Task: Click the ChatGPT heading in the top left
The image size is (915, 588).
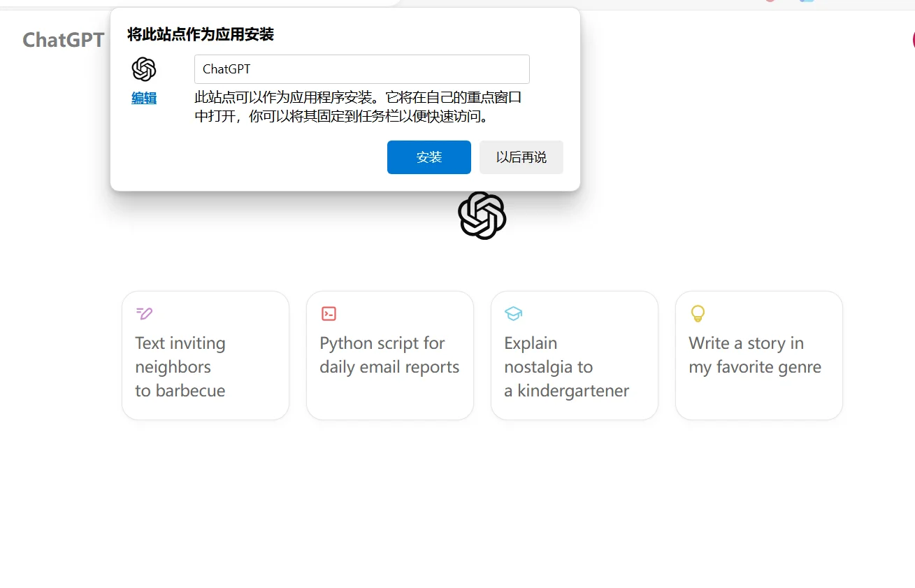Action: click(64, 40)
